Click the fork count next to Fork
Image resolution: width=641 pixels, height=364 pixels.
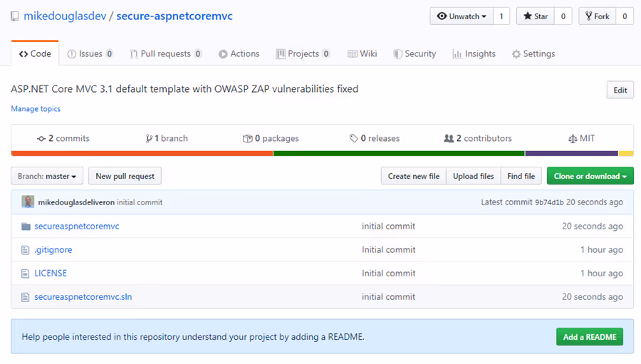625,16
